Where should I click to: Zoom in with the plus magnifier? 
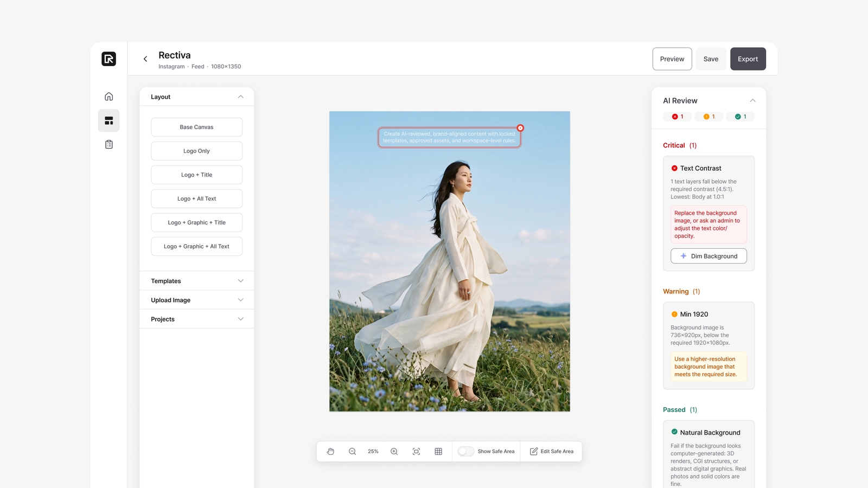(x=394, y=451)
